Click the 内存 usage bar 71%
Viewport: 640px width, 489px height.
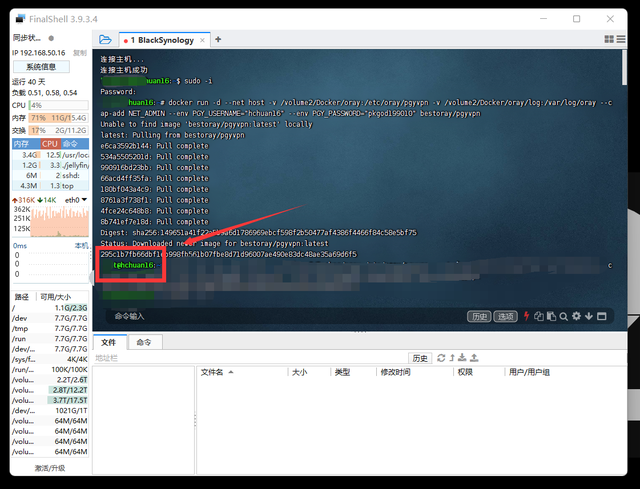point(58,118)
